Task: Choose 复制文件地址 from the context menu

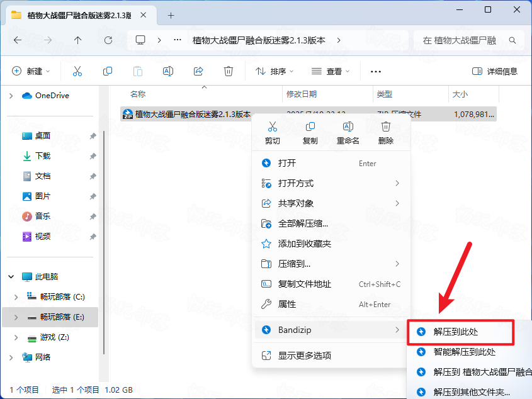Action: pyautogui.click(x=331, y=284)
